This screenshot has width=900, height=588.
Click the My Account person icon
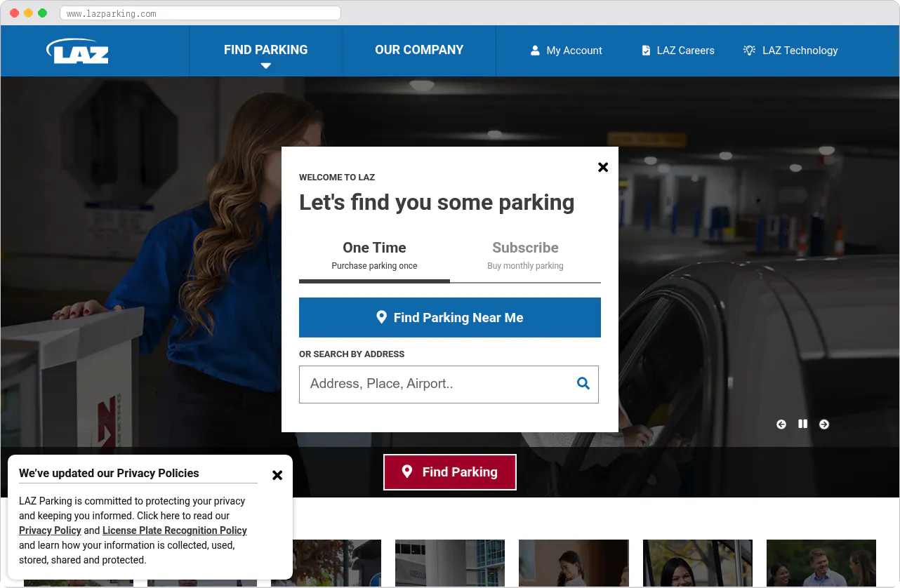coord(535,51)
